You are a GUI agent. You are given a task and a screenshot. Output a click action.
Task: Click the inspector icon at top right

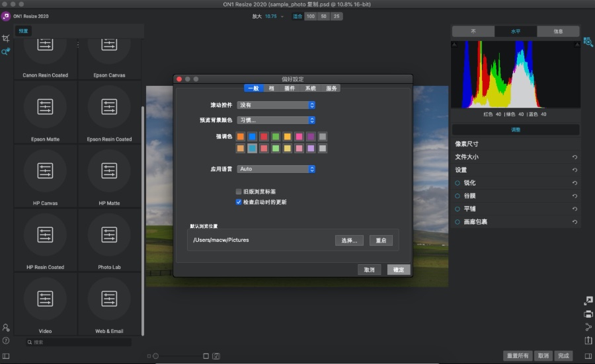pyautogui.click(x=588, y=42)
